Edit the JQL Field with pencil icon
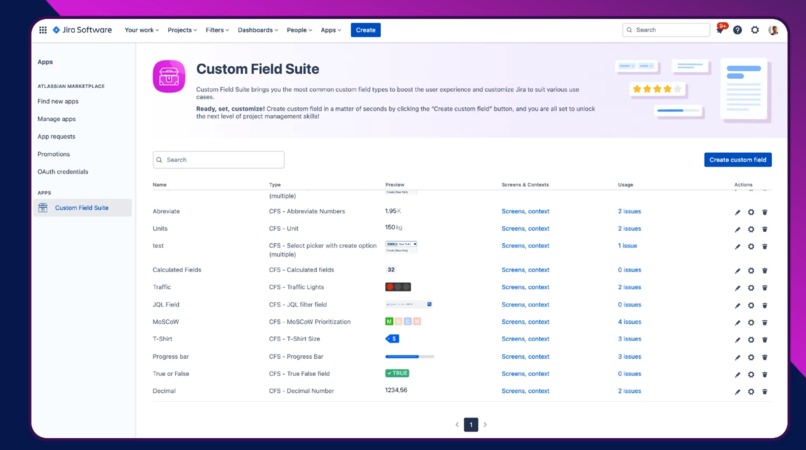This screenshot has height=450, width=806. [738, 305]
